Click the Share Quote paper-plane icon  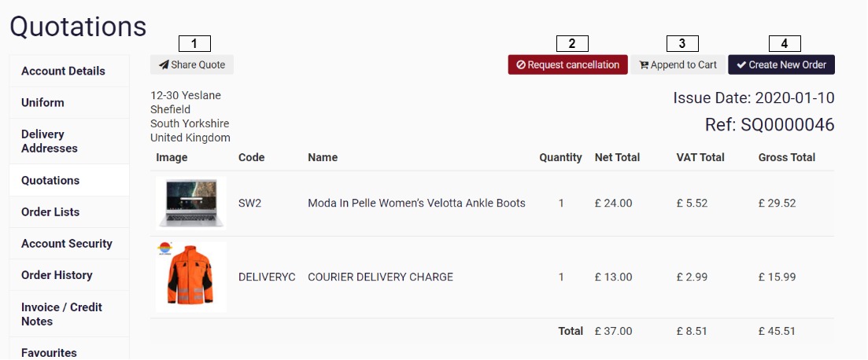tap(164, 65)
